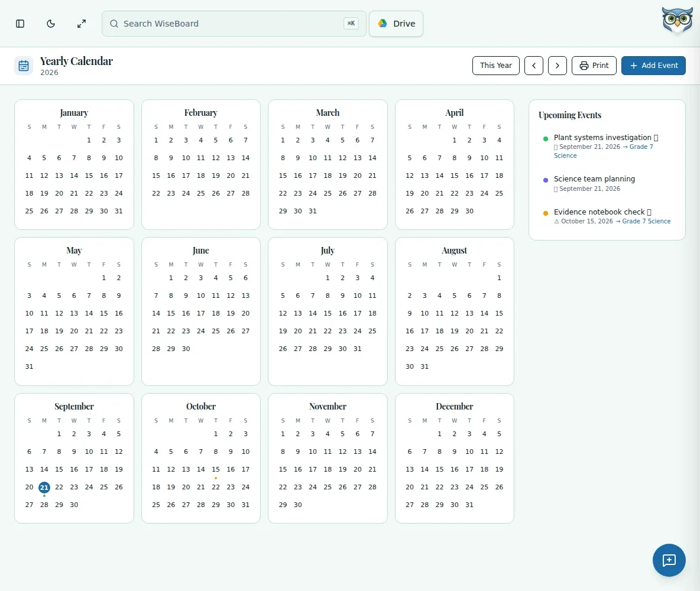Open the chat floating button
The height and width of the screenshot is (591, 700).
[669, 560]
